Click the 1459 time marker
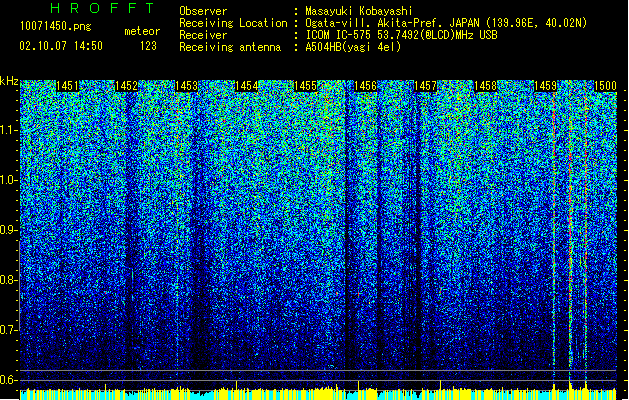The image size is (629, 400). 546,86
